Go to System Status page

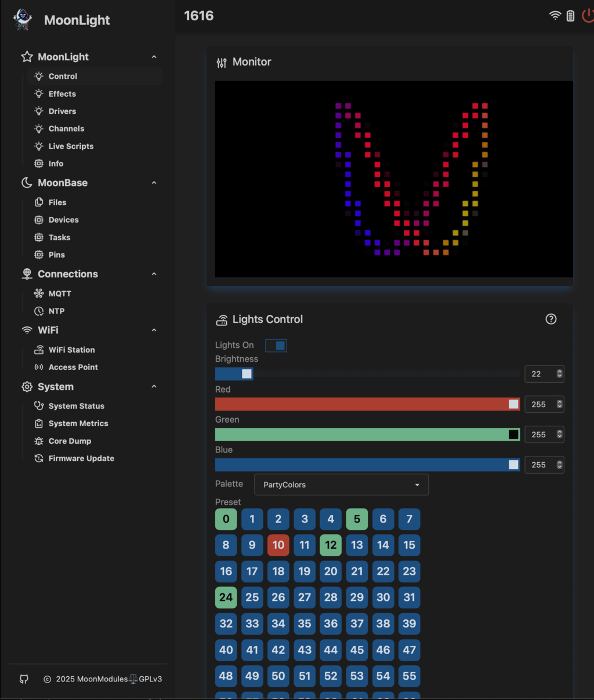click(76, 406)
